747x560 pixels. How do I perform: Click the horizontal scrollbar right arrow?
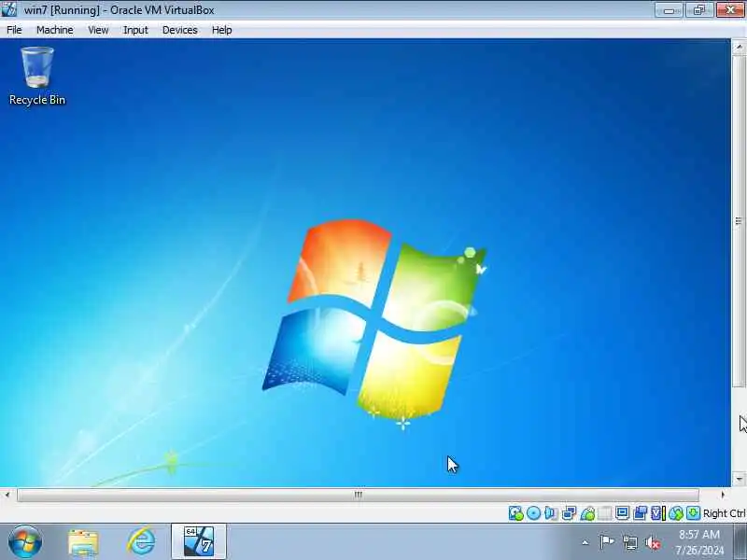[723, 495]
